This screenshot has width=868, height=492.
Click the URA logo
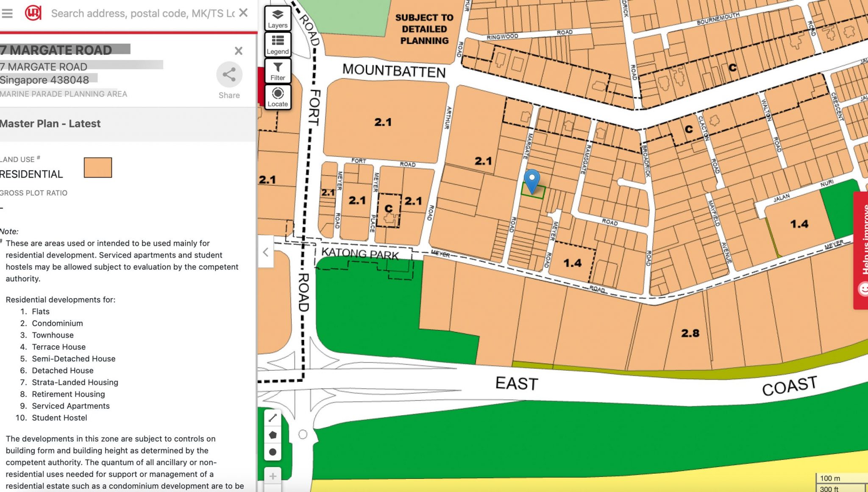point(33,13)
